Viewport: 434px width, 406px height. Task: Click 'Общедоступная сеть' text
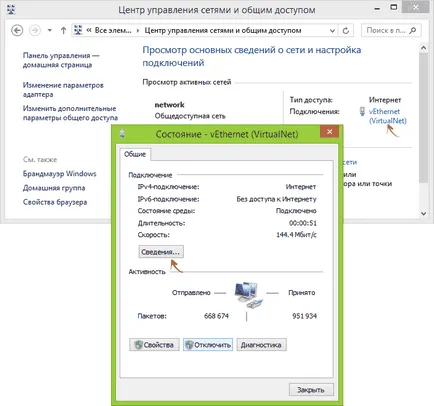pyautogui.click(x=190, y=116)
